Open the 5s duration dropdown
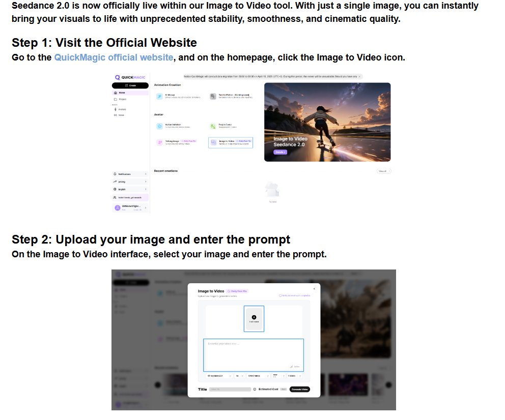Screen dimensions: 505x420 239,376
